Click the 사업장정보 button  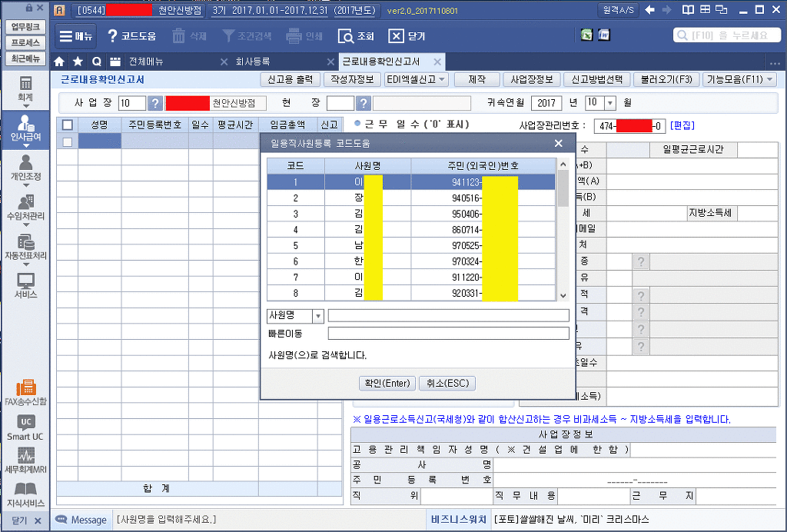pyautogui.click(x=532, y=79)
